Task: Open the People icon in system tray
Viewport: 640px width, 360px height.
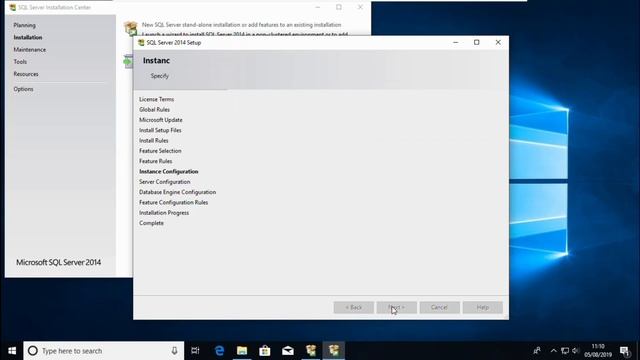Action: (x=537, y=351)
